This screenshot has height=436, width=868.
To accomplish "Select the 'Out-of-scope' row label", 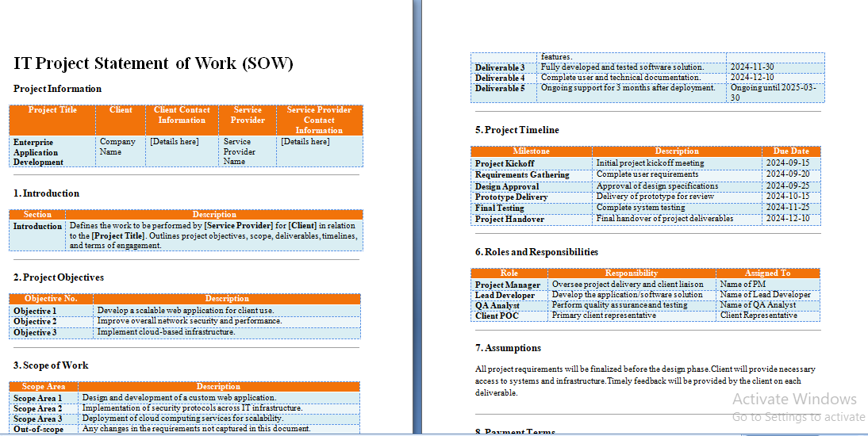I will [38, 430].
